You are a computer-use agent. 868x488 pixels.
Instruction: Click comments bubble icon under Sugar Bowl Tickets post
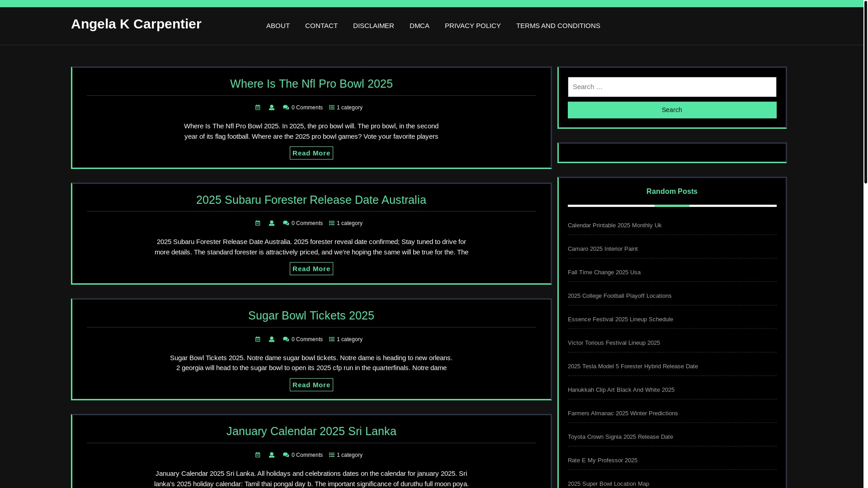[286, 339]
